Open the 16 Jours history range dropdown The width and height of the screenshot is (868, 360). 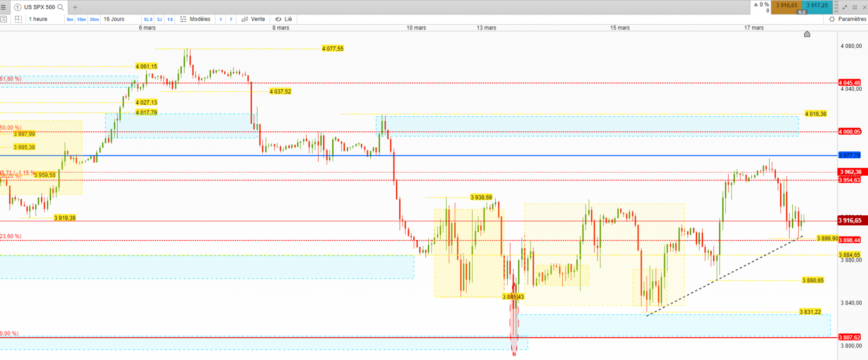pyautogui.click(x=114, y=19)
